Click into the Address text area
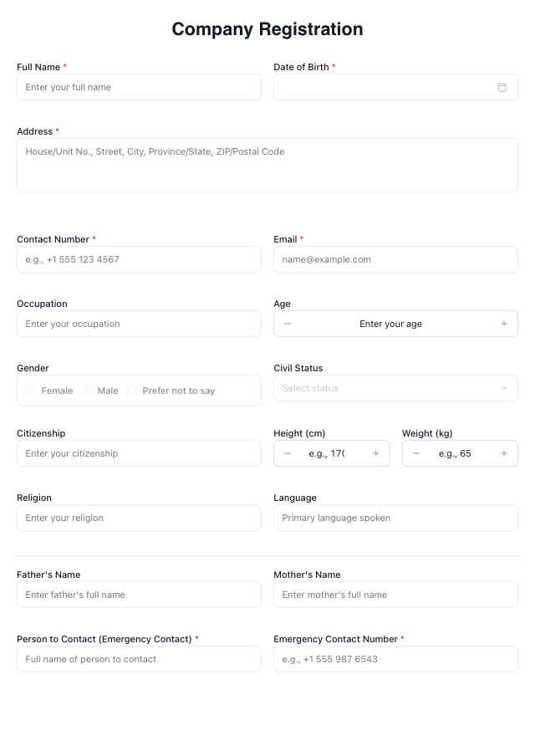 (267, 165)
